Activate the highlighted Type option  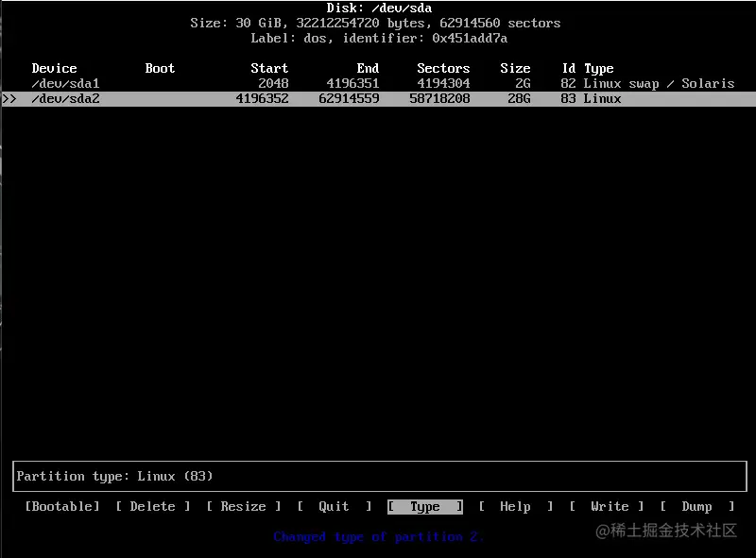[x=424, y=506]
